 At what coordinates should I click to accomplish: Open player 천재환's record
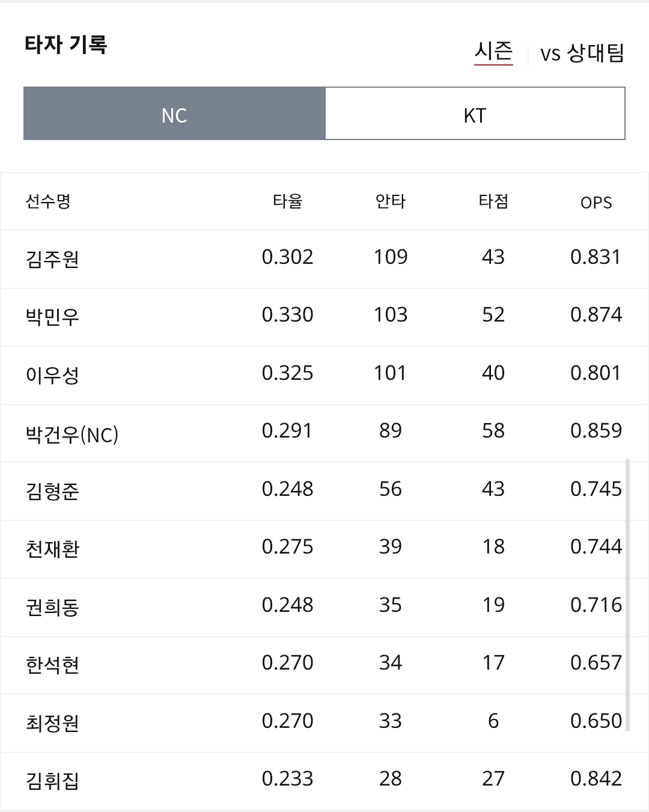coord(324,549)
